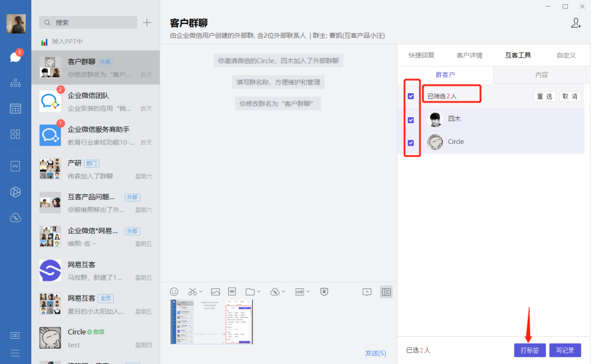Open the Calendar icon in the sidebar
Screen dimensions: 591x364
[x=15, y=108]
